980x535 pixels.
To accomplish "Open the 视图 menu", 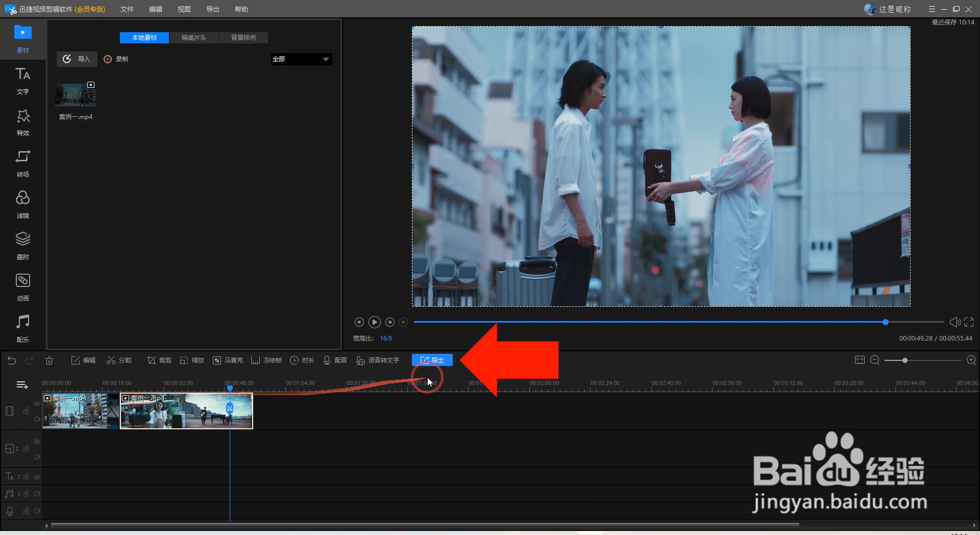I will [184, 9].
